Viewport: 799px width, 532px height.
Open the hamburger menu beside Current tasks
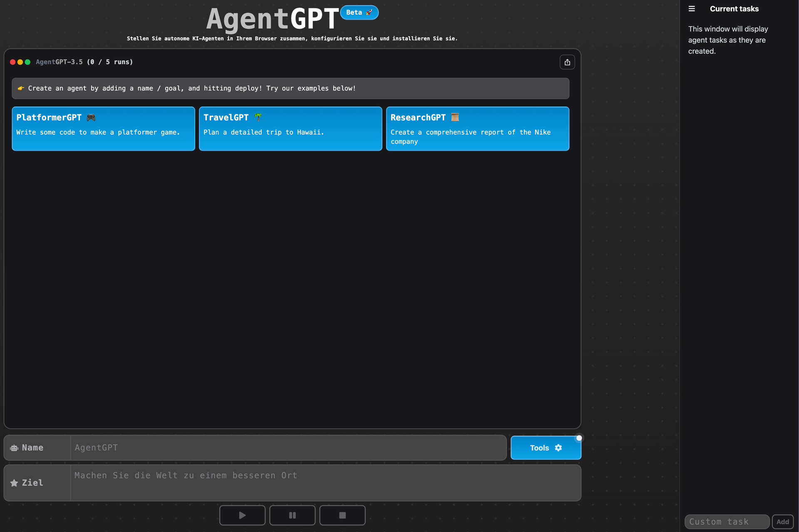[692, 9]
